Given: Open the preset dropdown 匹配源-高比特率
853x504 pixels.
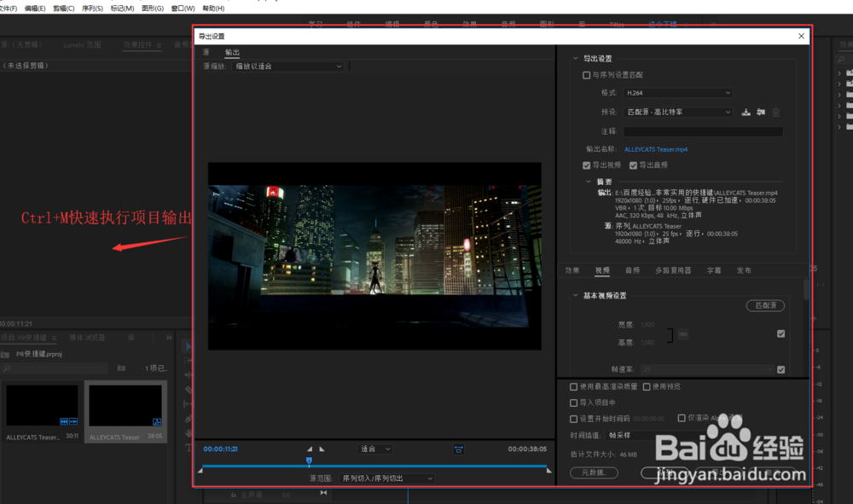Looking at the screenshot, I should point(678,112).
